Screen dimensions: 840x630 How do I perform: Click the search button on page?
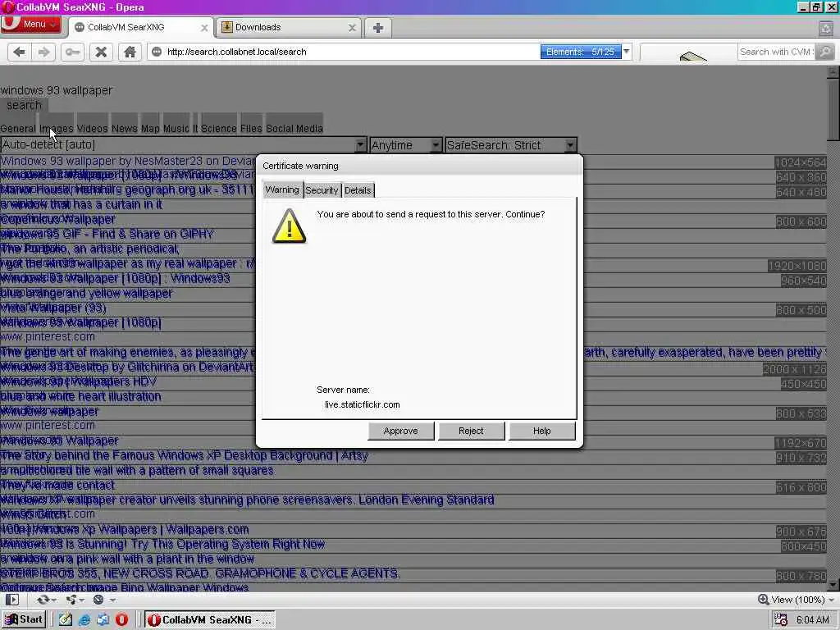click(x=24, y=105)
